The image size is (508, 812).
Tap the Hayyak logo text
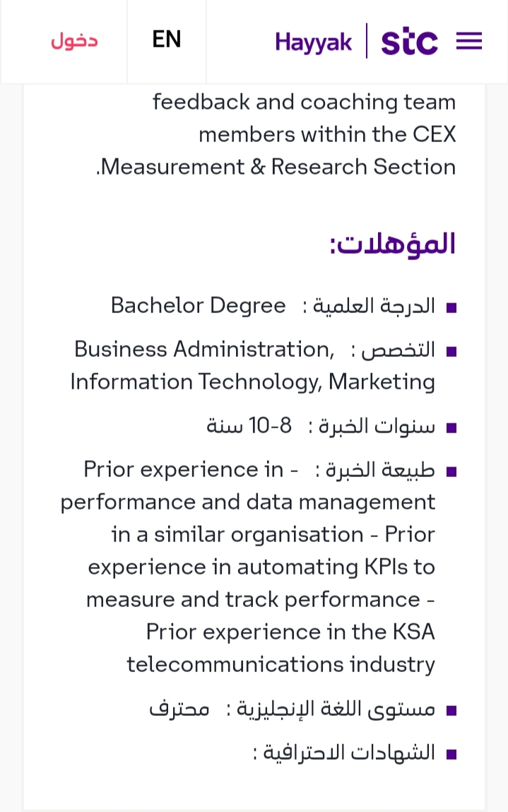pos(313,42)
